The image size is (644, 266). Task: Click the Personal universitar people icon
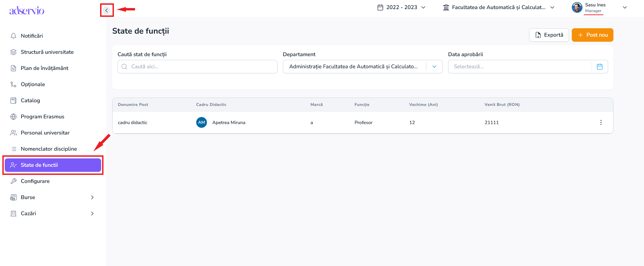click(x=13, y=133)
